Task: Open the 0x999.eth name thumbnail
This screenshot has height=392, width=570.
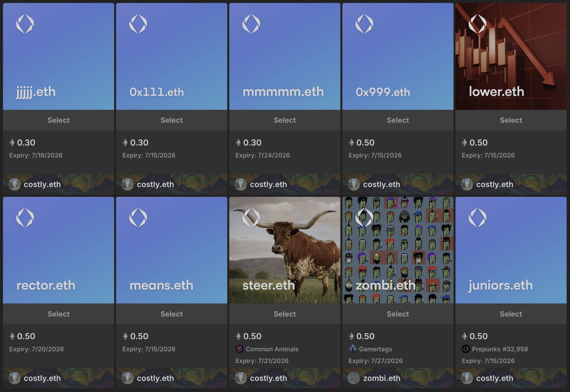Action: [398, 57]
